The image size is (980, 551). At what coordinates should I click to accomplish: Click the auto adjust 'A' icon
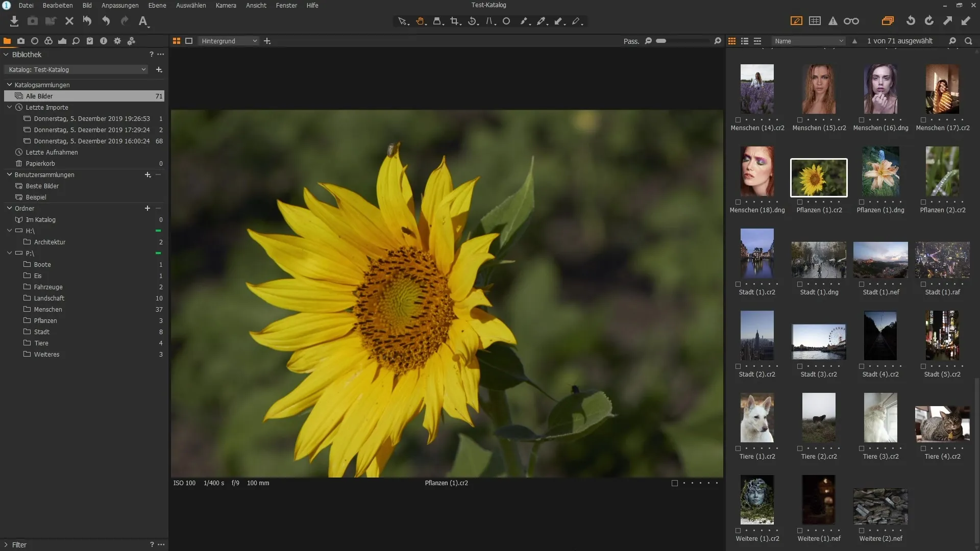click(143, 21)
